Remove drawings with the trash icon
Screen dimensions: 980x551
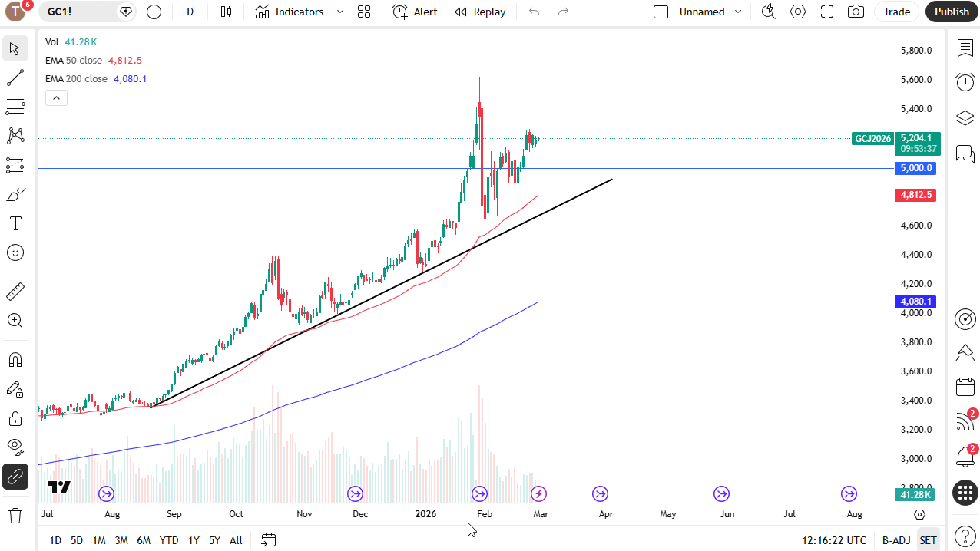15,515
